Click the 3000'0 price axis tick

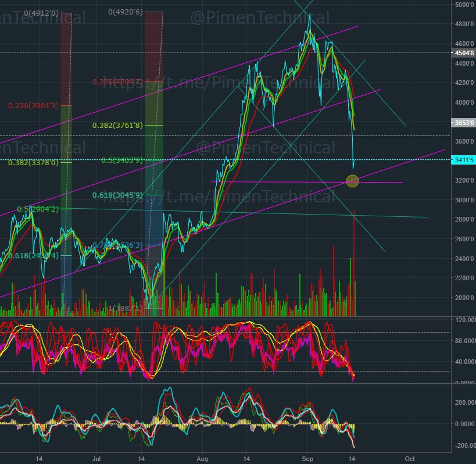(464, 200)
